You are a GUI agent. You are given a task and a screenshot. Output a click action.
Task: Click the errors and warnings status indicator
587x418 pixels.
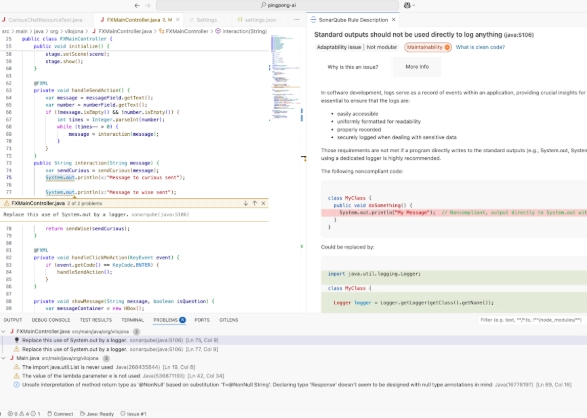24,414
